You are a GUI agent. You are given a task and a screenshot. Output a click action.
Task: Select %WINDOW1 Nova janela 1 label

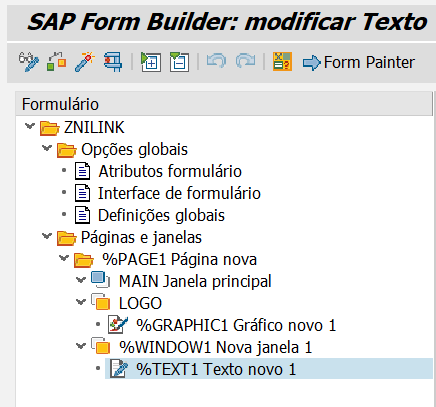(215, 347)
